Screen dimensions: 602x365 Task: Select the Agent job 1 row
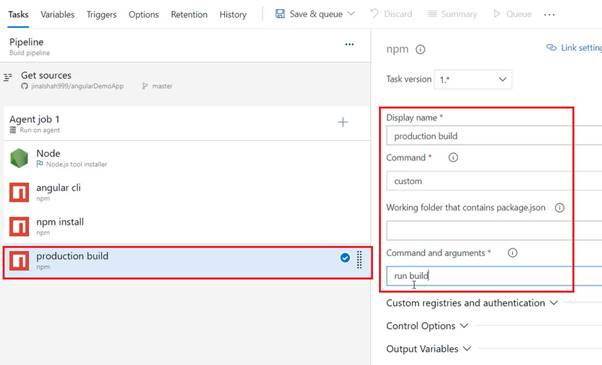187,124
